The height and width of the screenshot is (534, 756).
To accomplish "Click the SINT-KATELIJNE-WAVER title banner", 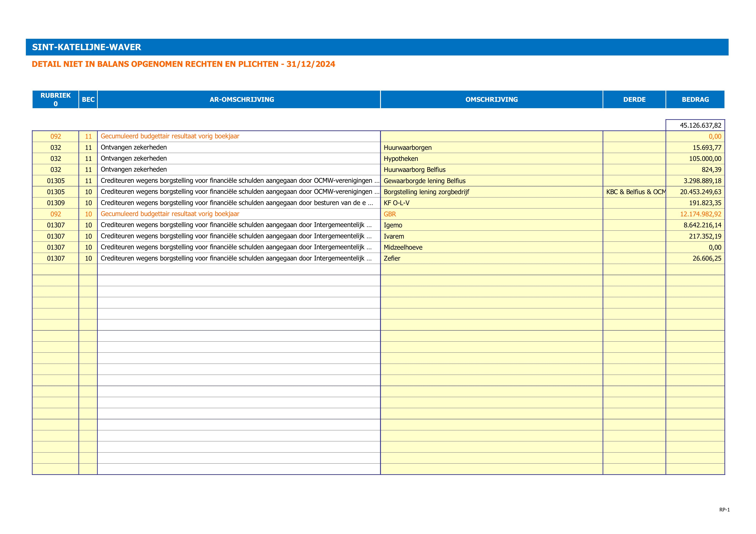I will [377, 47].
